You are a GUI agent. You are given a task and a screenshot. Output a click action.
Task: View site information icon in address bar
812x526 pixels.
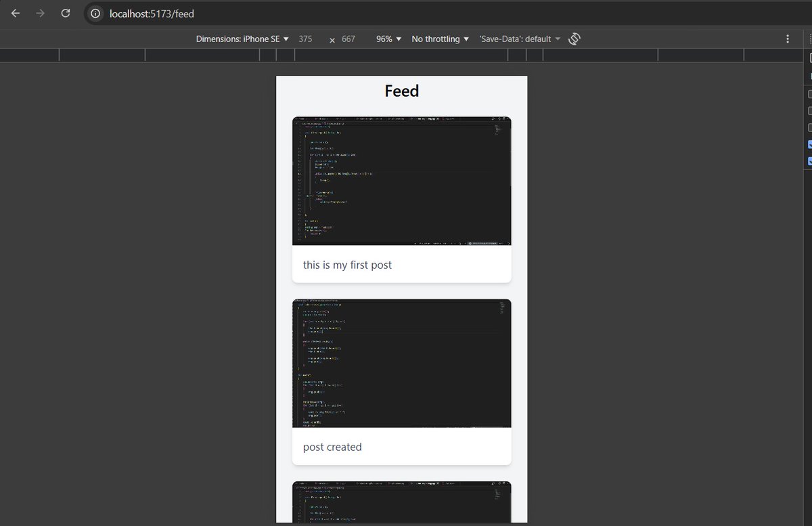96,14
